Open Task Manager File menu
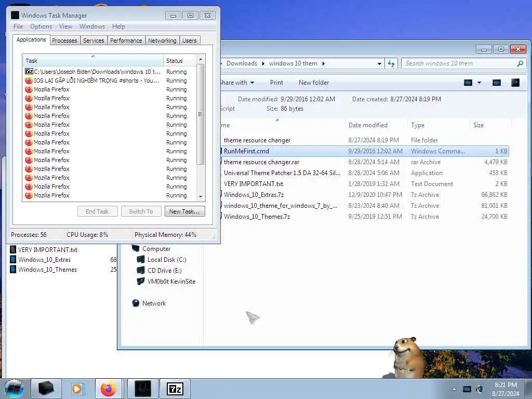The height and width of the screenshot is (399, 532). point(18,26)
